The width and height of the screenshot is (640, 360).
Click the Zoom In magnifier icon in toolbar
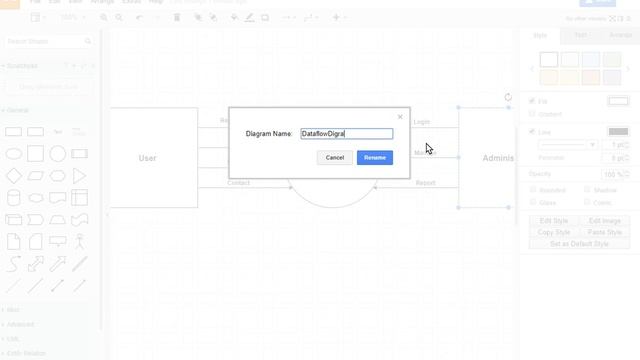coord(104,18)
